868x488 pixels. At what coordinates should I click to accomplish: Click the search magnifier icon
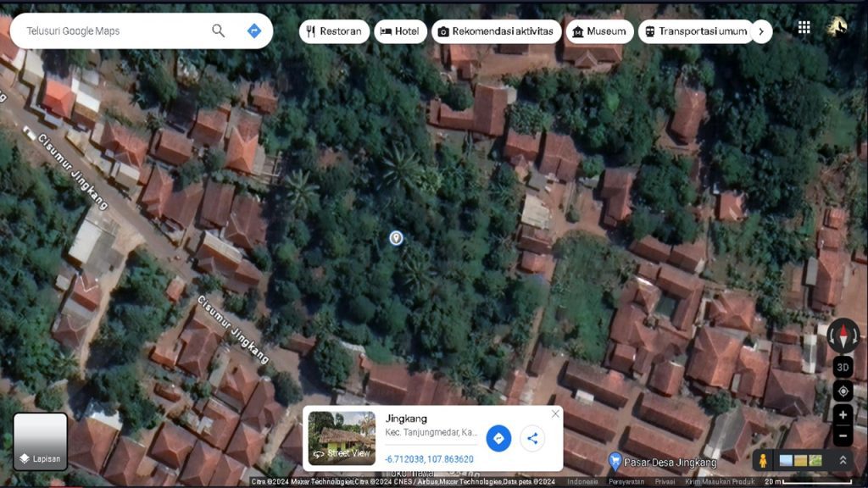(x=218, y=31)
